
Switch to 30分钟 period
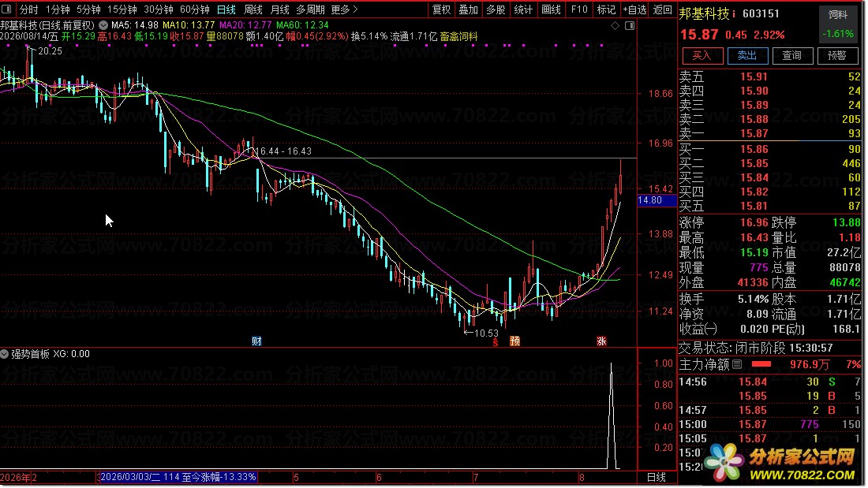click(159, 9)
